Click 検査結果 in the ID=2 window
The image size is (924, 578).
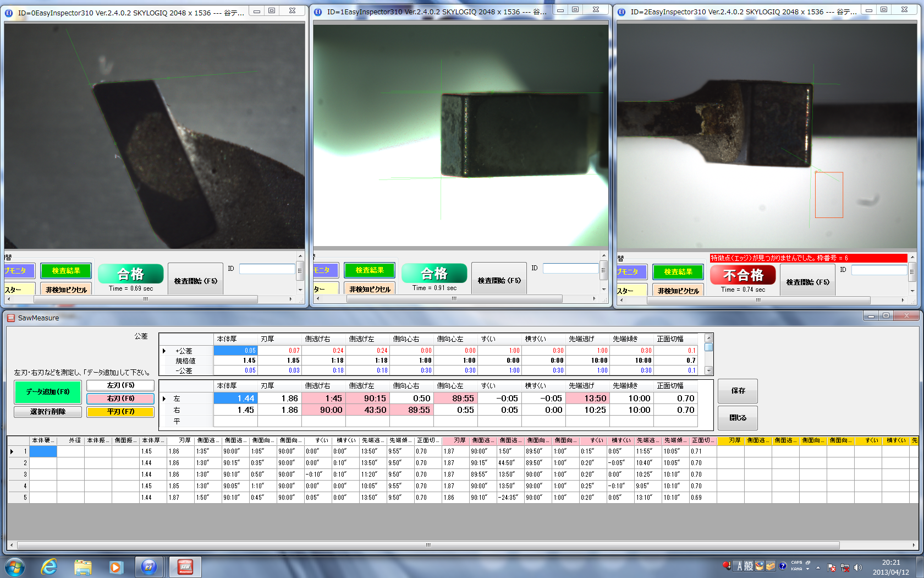point(678,272)
